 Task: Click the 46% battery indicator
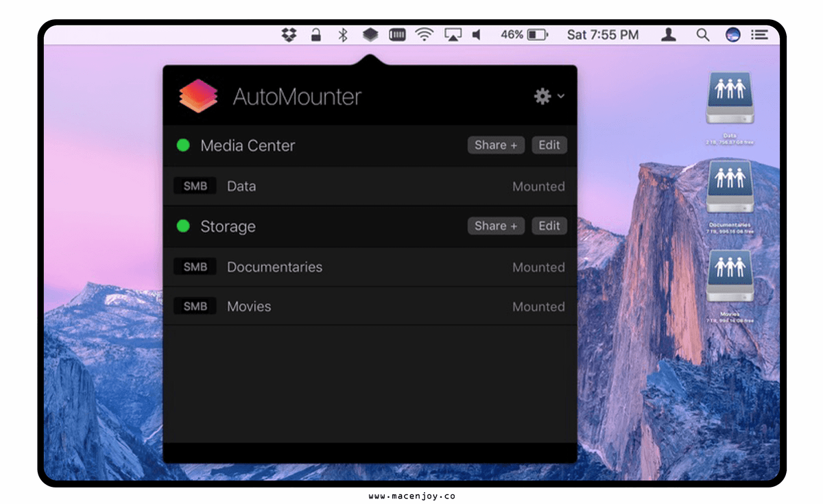pyautogui.click(x=524, y=34)
